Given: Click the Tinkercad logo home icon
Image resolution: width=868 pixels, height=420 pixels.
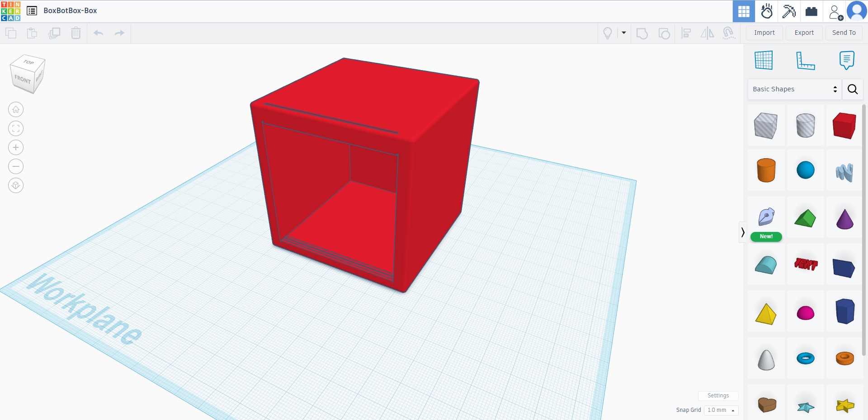Looking at the screenshot, I should (11, 11).
